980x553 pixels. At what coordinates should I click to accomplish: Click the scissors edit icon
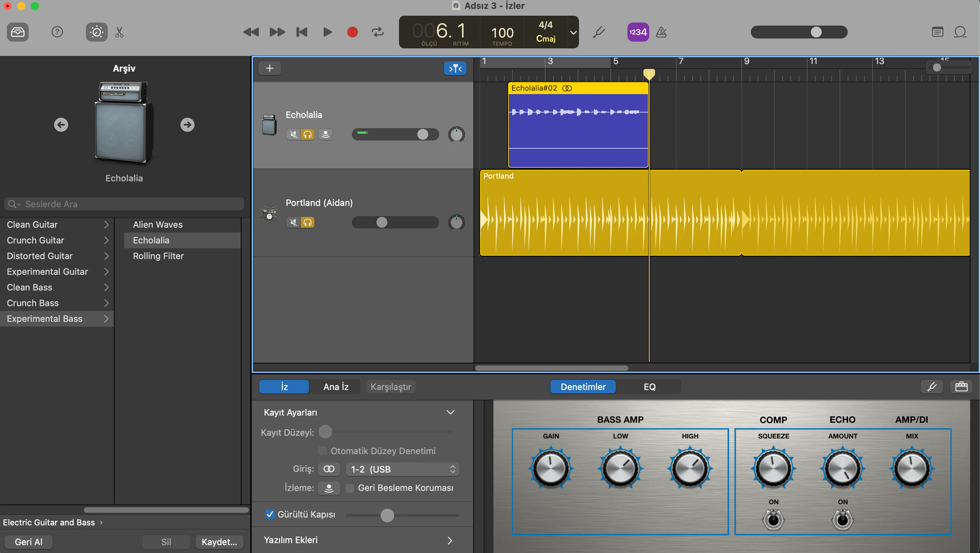tap(119, 32)
